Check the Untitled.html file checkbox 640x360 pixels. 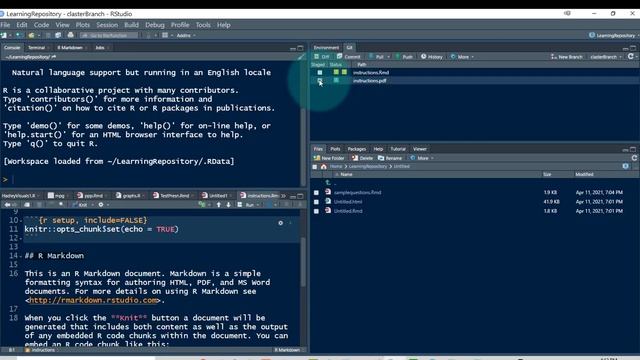(316, 202)
